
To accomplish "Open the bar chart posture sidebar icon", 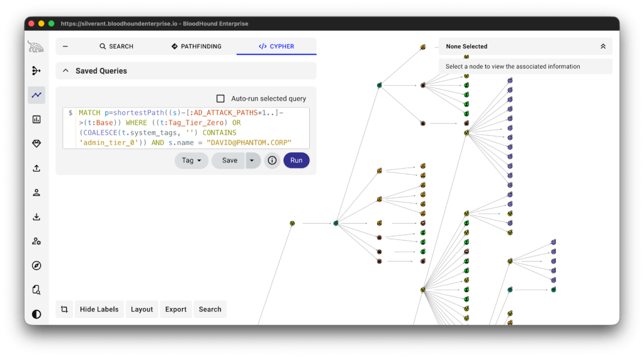I will tap(37, 119).
